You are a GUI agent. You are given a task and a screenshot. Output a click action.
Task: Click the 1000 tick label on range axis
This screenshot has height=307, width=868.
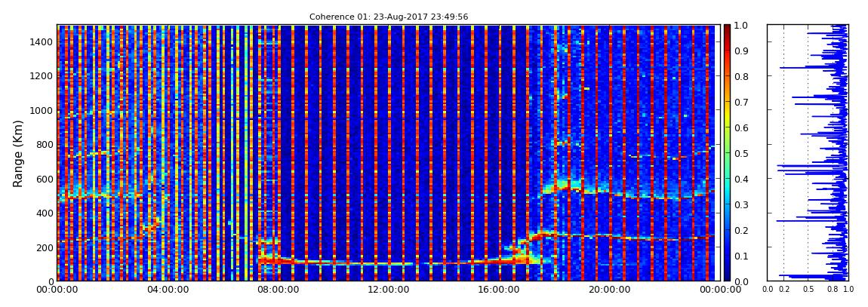tap(42, 110)
